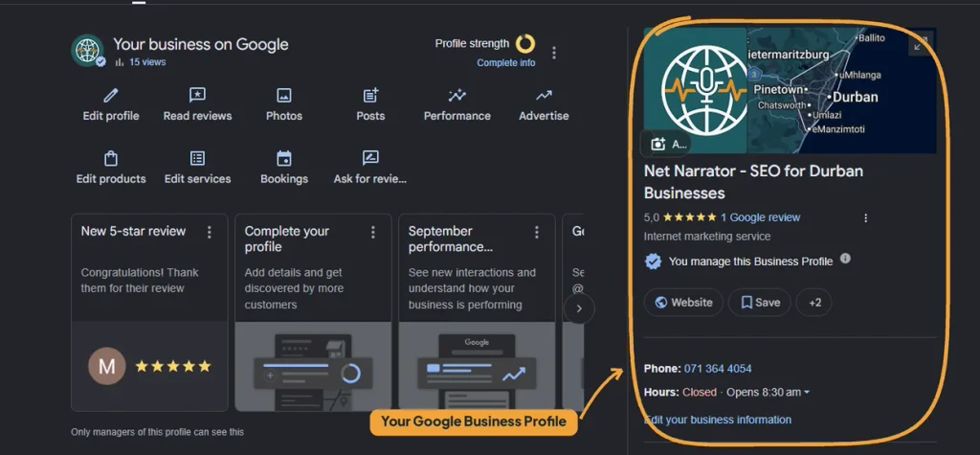The width and height of the screenshot is (980, 455).
Task: Open options menu on Complete your profile card
Action: [373, 232]
